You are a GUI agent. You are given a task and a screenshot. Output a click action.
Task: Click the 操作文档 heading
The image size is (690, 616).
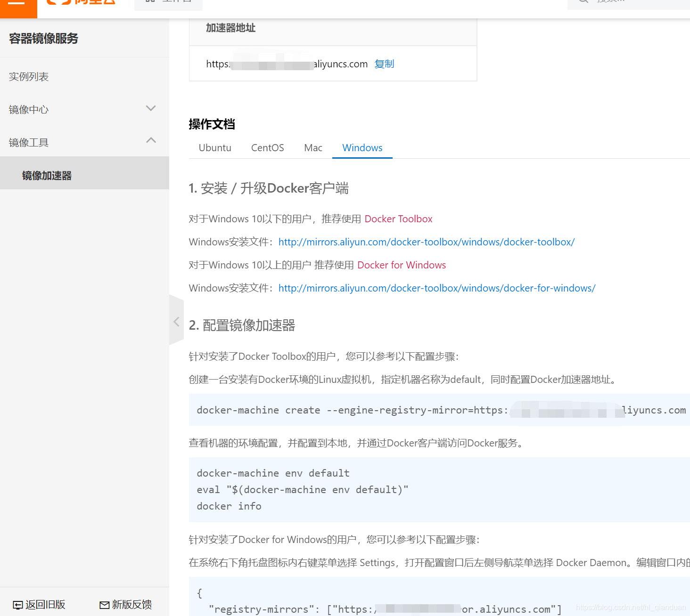pyautogui.click(x=212, y=124)
